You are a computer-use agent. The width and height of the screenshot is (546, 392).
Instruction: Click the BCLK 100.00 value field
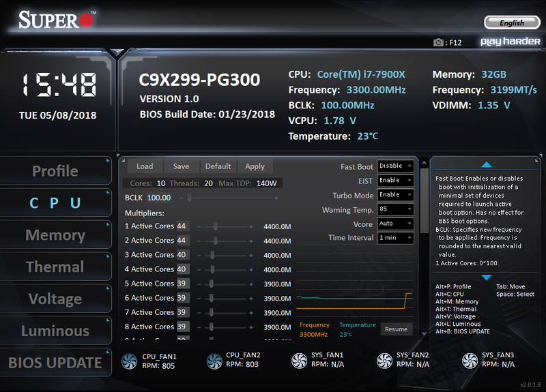(159, 198)
